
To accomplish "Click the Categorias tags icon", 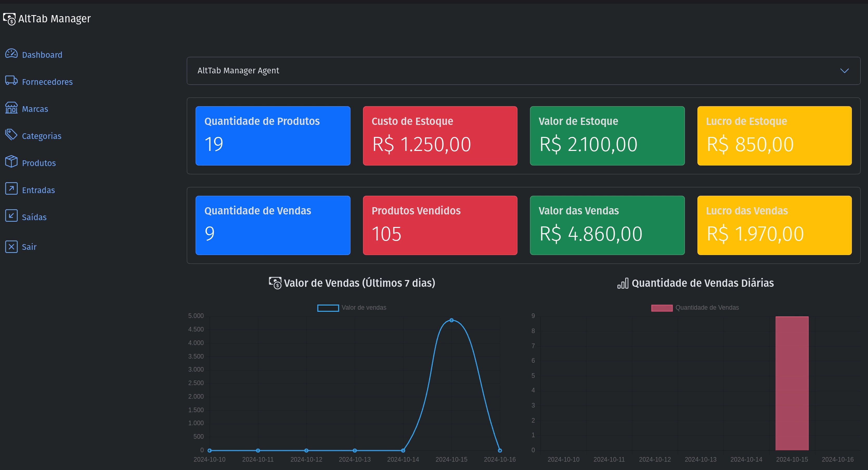I will pos(11,135).
